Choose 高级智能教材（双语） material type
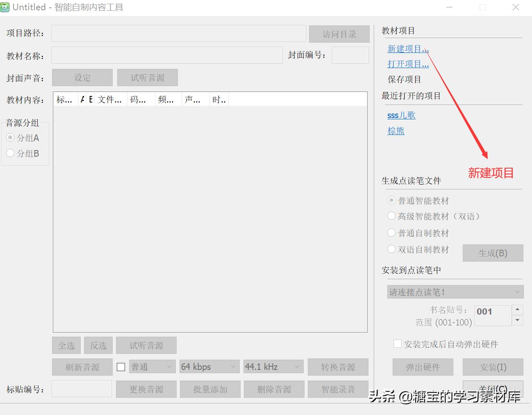 [x=391, y=216]
